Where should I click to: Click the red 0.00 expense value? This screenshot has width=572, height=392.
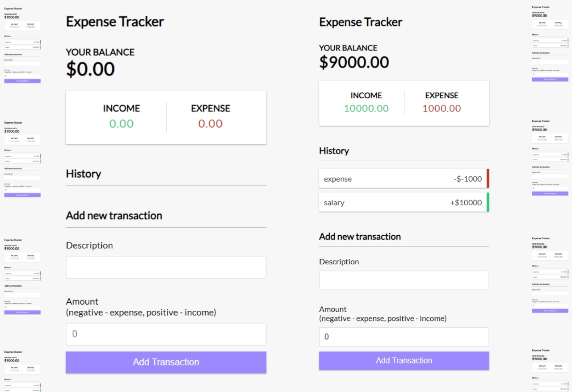pyautogui.click(x=210, y=124)
